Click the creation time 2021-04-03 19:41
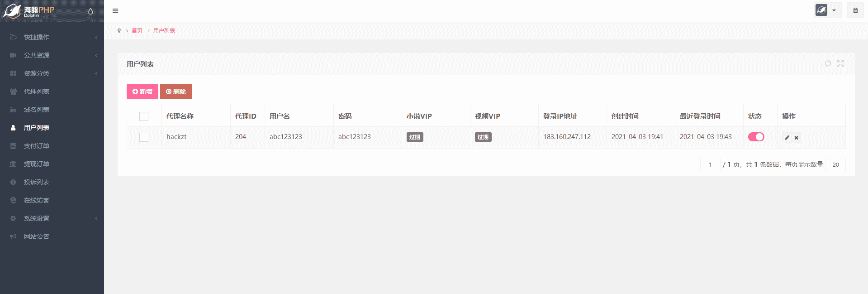The width and height of the screenshot is (868, 294). pyautogui.click(x=637, y=137)
